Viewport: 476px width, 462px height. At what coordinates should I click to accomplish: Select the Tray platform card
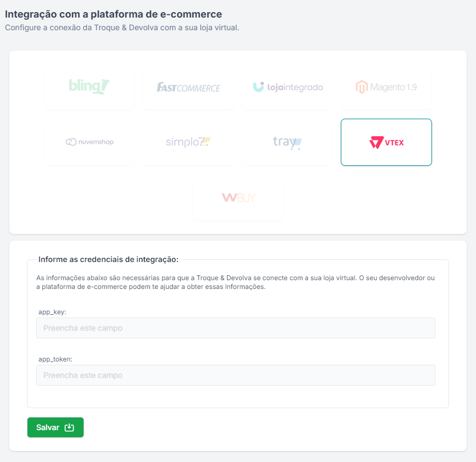pyautogui.click(x=287, y=142)
